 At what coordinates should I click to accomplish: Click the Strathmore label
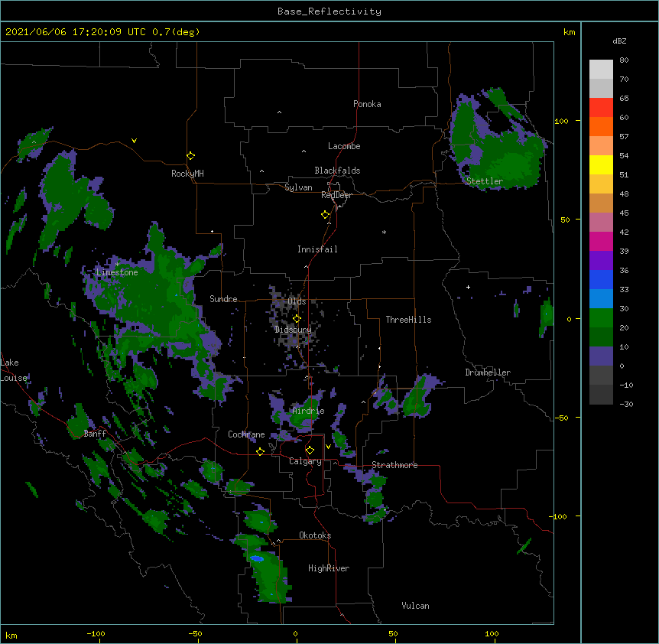point(394,465)
